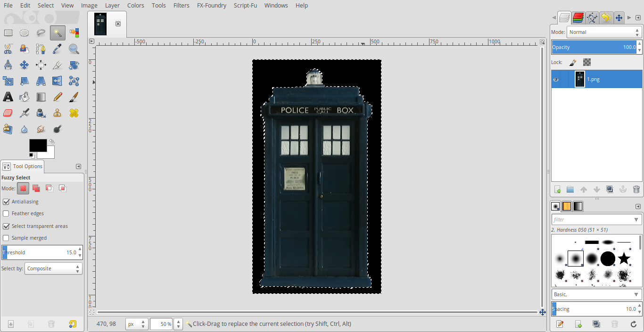Select the Paintbrush tool

click(74, 97)
